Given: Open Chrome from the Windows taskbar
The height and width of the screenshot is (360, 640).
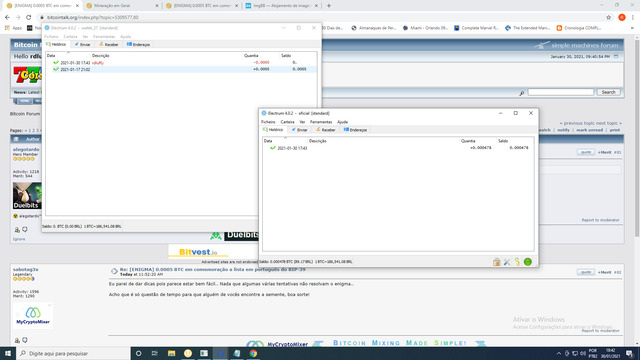Looking at the screenshot, I should click(253, 353).
